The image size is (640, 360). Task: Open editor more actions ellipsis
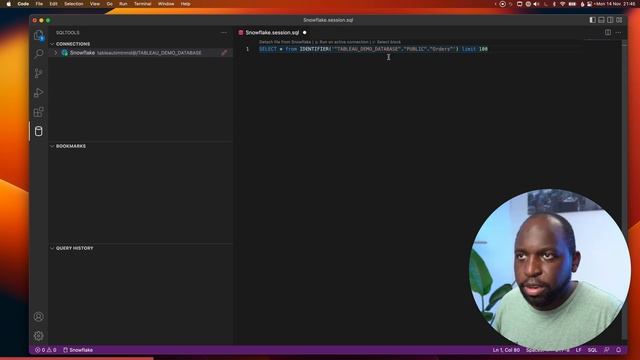618,32
